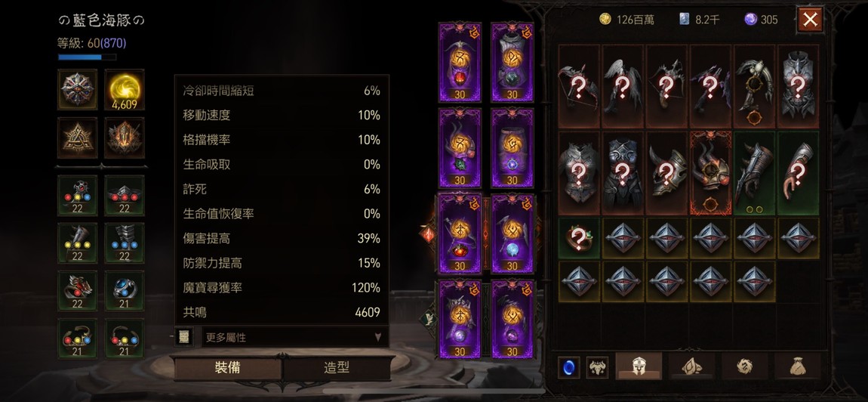Switch to the 造型 tab
The image size is (868, 402).
click(337, 368)
